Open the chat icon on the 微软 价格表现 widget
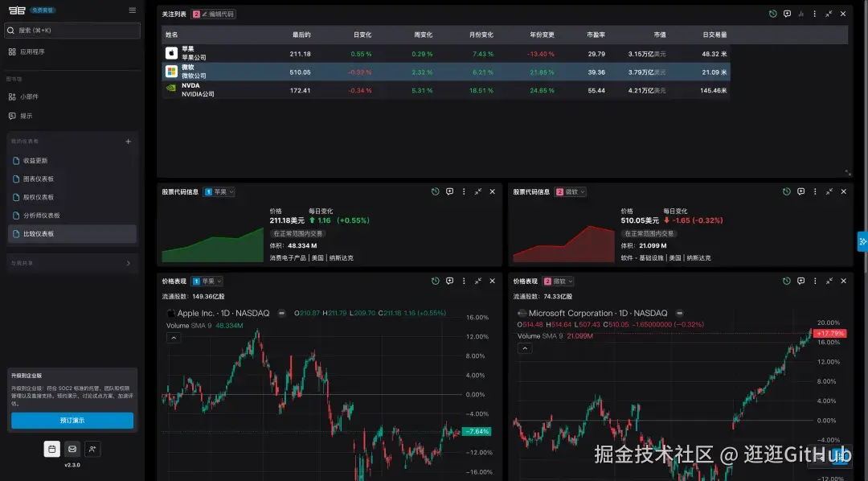 (x=801, y=281)
